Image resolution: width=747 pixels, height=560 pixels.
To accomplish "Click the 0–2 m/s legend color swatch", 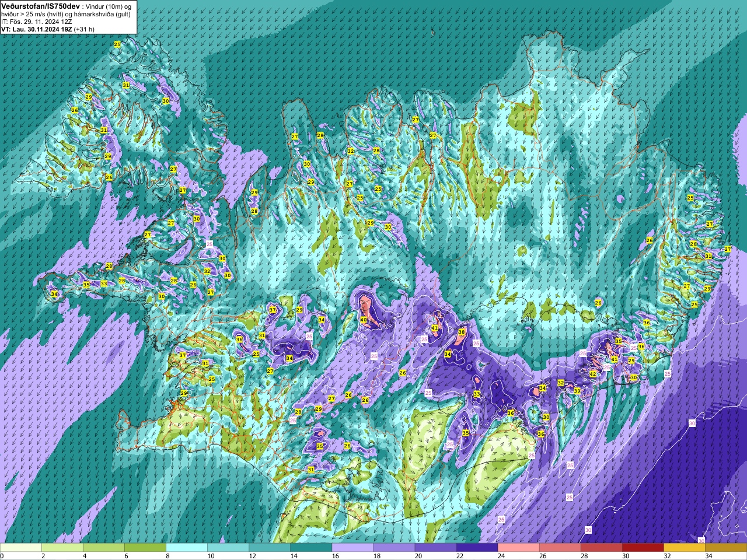I will (21, 548).
